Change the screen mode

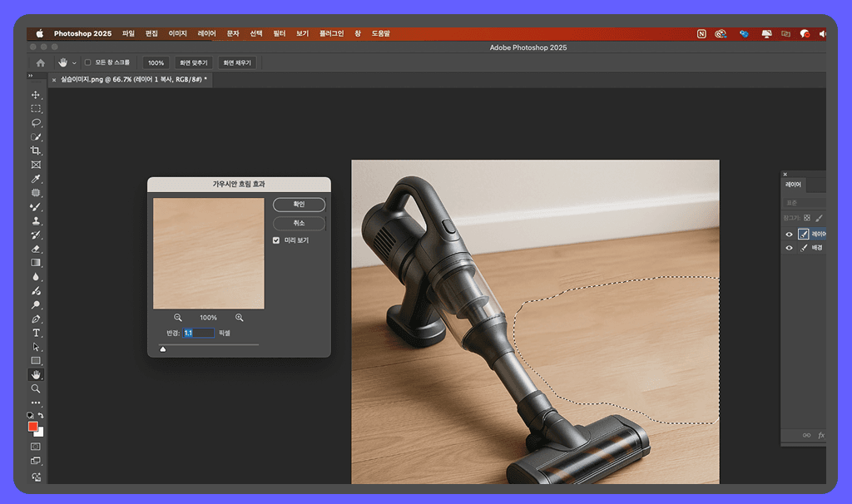pos(36,461)
